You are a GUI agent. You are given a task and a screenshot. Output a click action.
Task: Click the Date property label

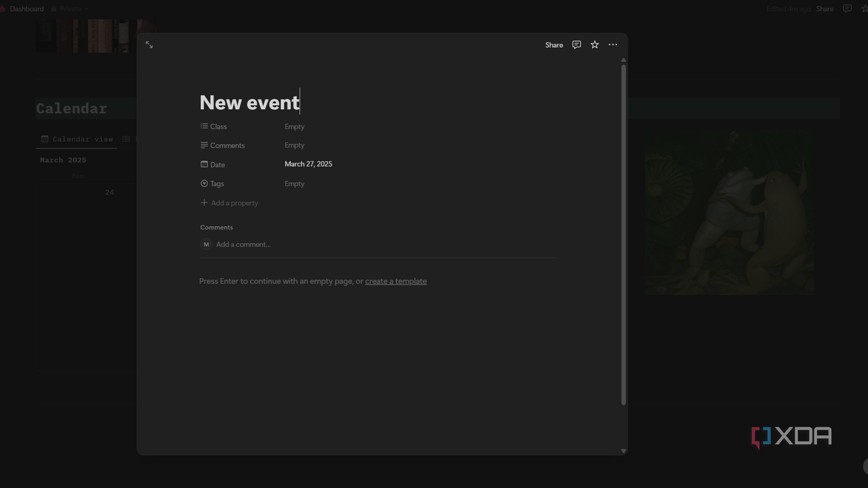(212, 164)
